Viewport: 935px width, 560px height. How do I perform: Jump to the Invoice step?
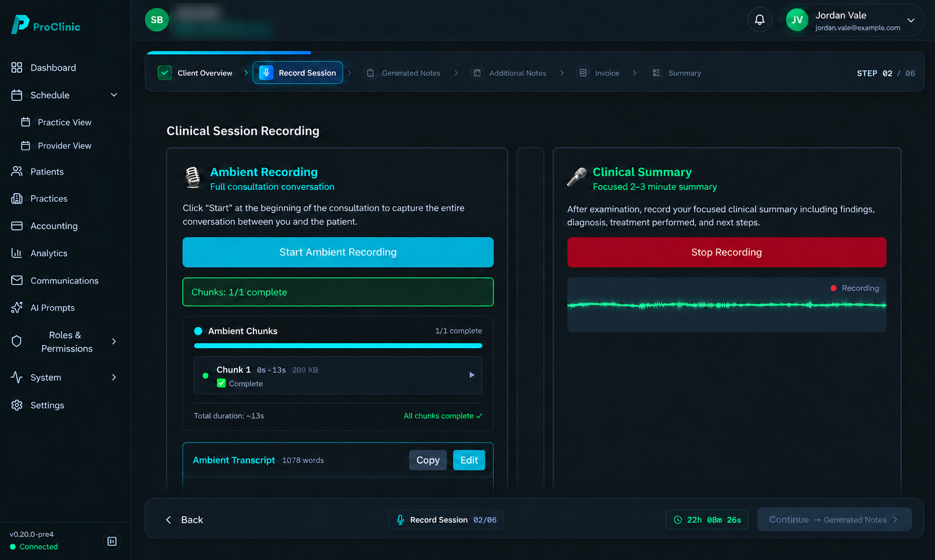[599, 73]
